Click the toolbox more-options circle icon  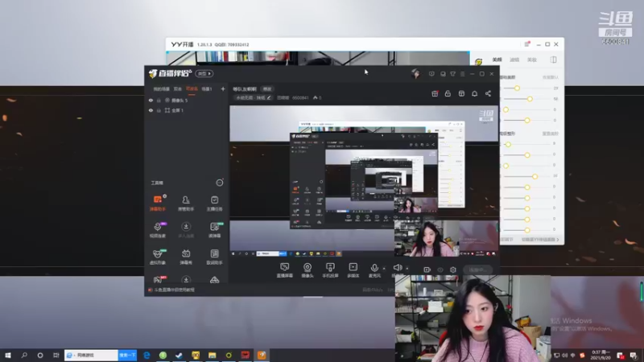[x=220, y=183]
